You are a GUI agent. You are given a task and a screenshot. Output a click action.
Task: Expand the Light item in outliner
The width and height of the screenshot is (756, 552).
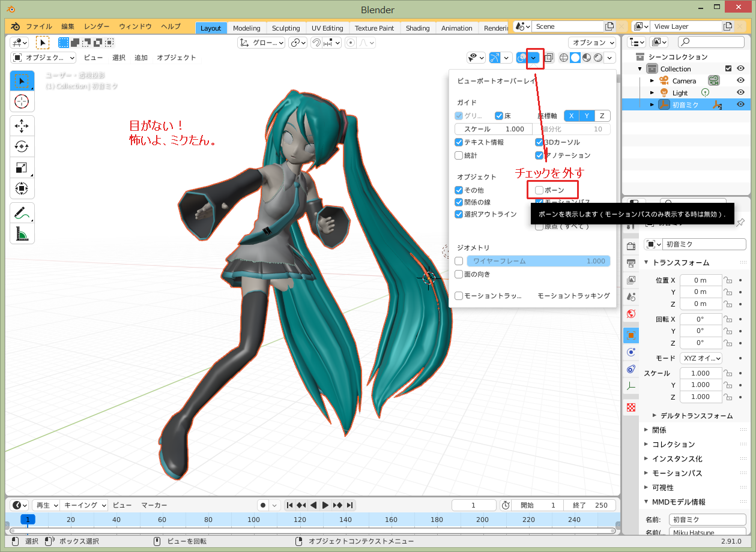pyautogui.click(x=652, y=93)
